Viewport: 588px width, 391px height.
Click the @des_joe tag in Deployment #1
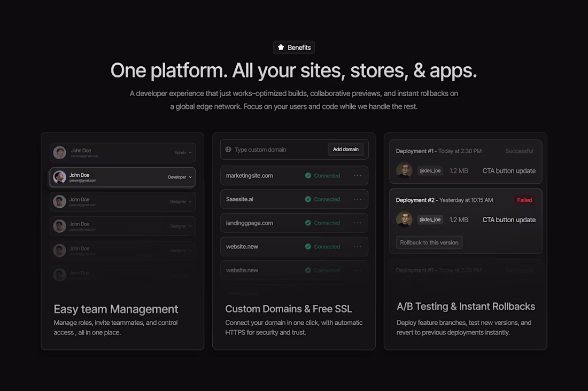(x=430, y=170)
